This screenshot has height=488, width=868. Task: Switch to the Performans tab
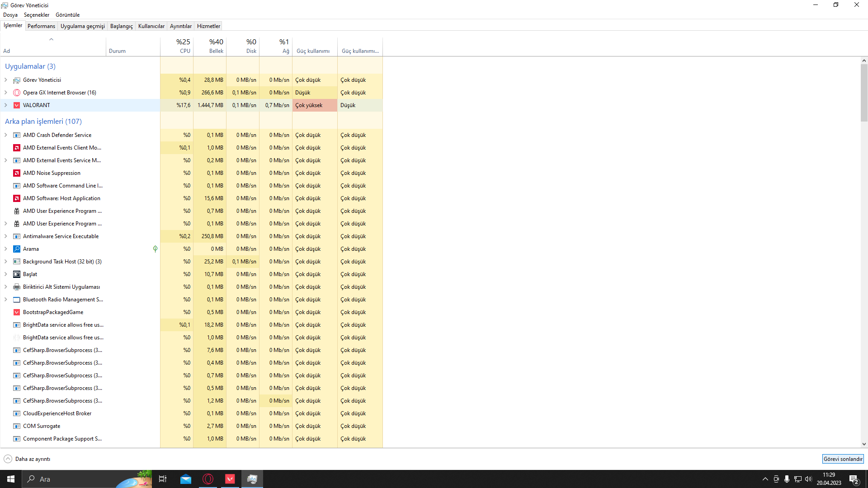(x=41, y=26)
